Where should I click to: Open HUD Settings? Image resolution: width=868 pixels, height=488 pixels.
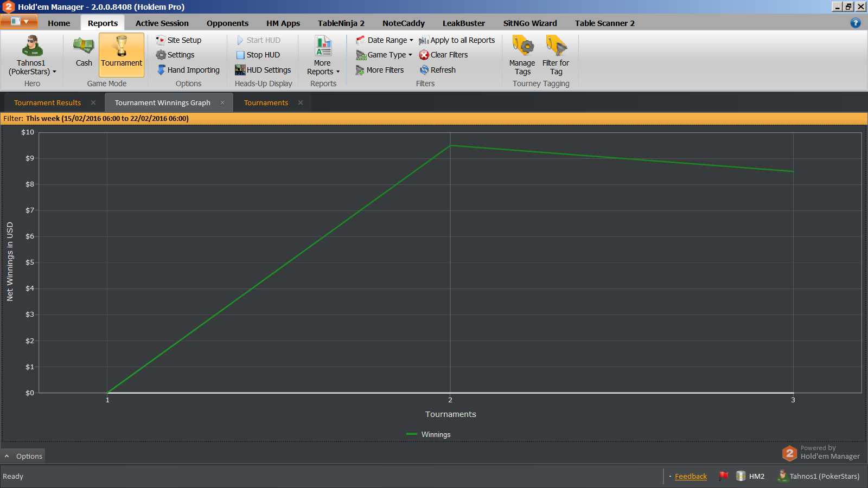(x=263, y=70)
